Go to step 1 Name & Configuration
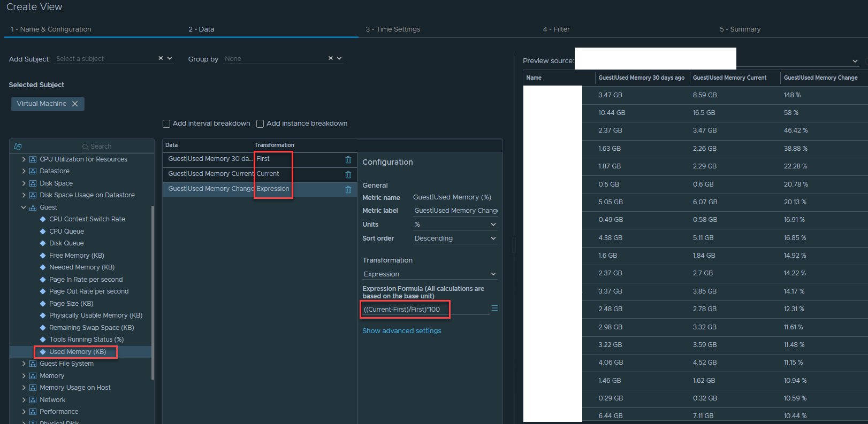 (x=51, y=29)
